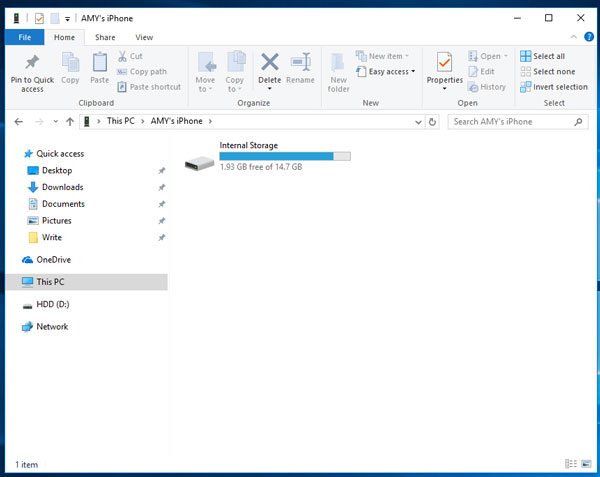Viewport: 600px width, 477px height.
Task: Click the Edit ribbon button
Action: 481,72
